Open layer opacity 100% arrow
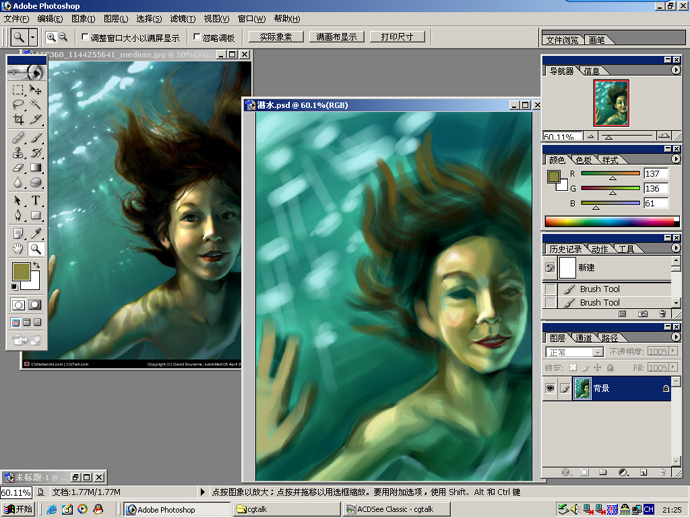Screen dimensions: 690x518 tap(673, 351)
